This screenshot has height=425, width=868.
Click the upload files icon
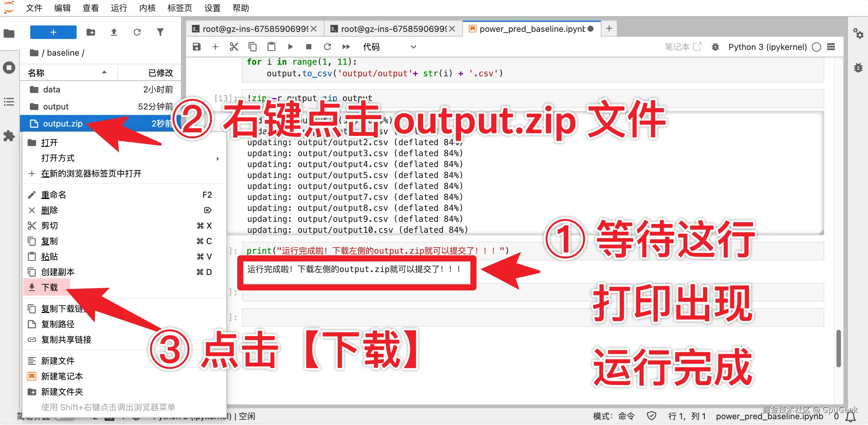point(114,32)
